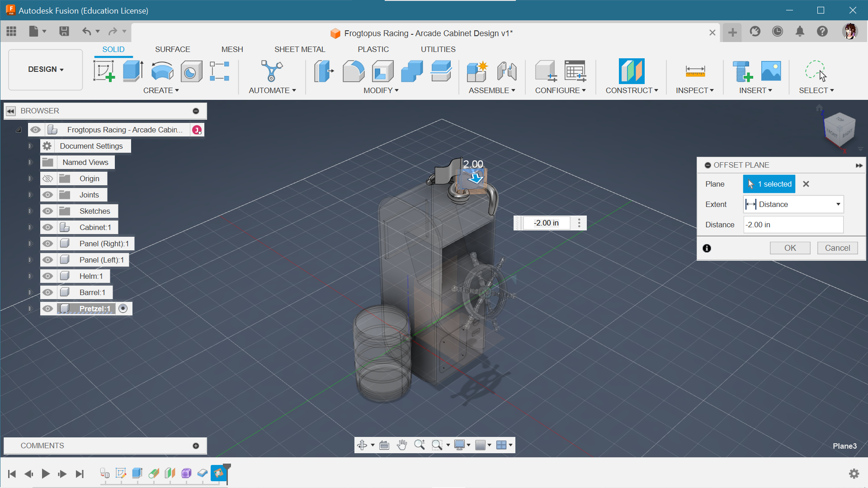
Task: Switch to the PLASTIC tab
Action: tap(373, 49)
